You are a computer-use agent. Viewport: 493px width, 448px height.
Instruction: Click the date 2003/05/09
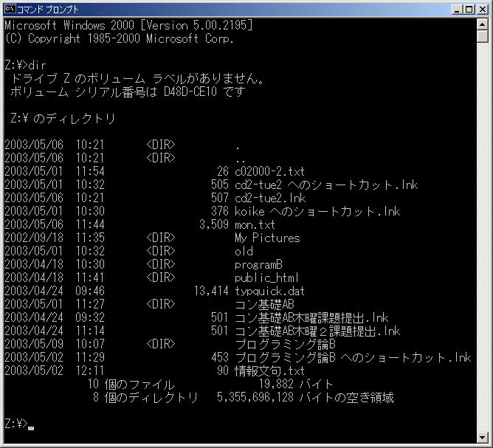[34, 344]
